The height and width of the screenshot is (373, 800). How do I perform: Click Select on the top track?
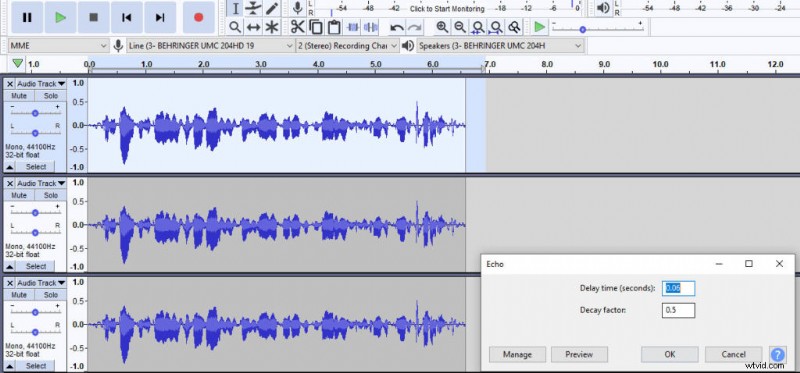pyautogui.click(x=36, y=167)
